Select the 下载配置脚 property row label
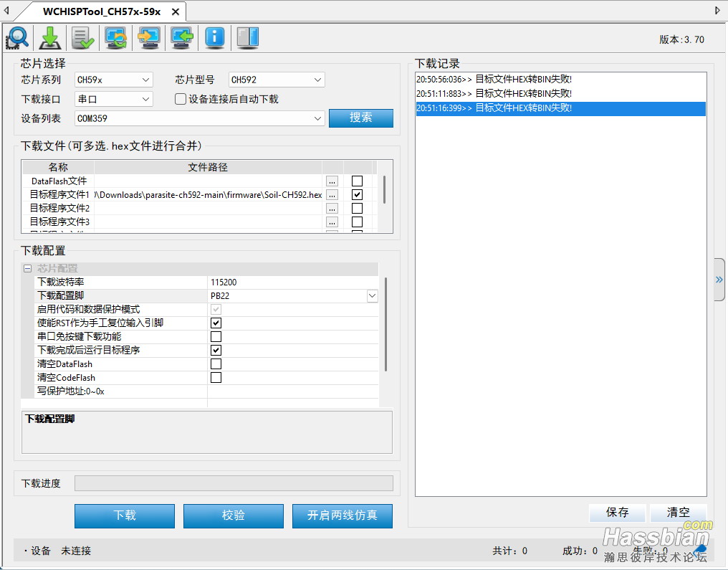This screenshot has height=570, width=728. click(x=120, y=296)
